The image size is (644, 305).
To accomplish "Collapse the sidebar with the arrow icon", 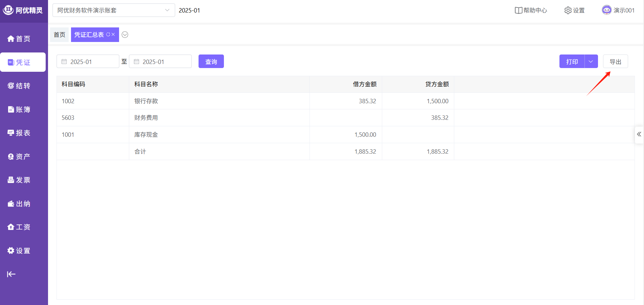I will point(11,274).
